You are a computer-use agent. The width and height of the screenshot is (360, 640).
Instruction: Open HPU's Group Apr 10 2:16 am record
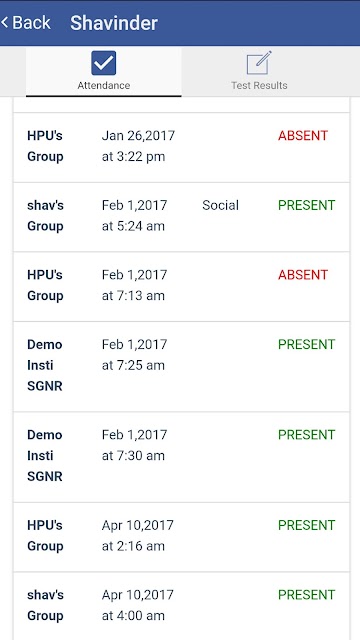tap(182, 537)
